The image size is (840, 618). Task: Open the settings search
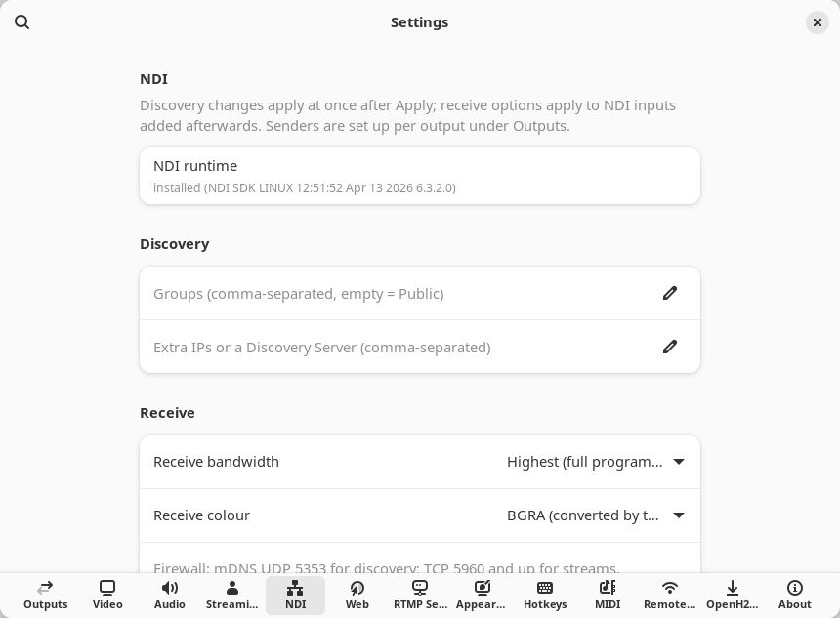tap(21, 21)
